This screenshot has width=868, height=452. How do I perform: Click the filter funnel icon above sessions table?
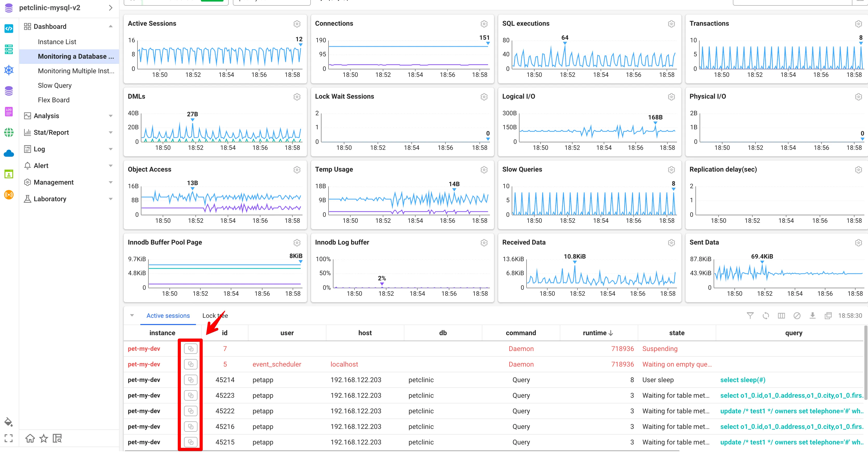[x=750, y=316]
